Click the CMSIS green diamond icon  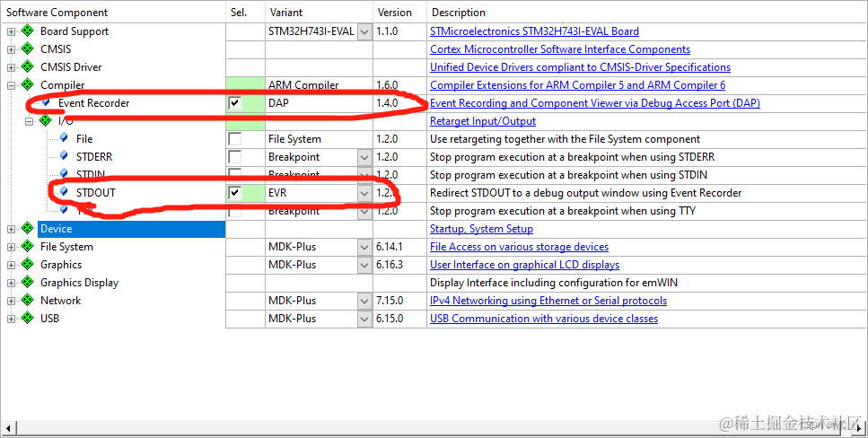27,48
